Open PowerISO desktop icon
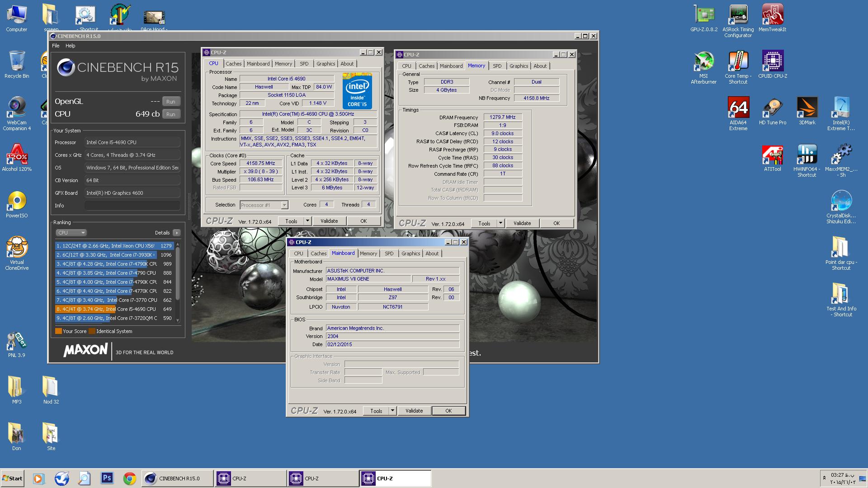 point(17,204)
